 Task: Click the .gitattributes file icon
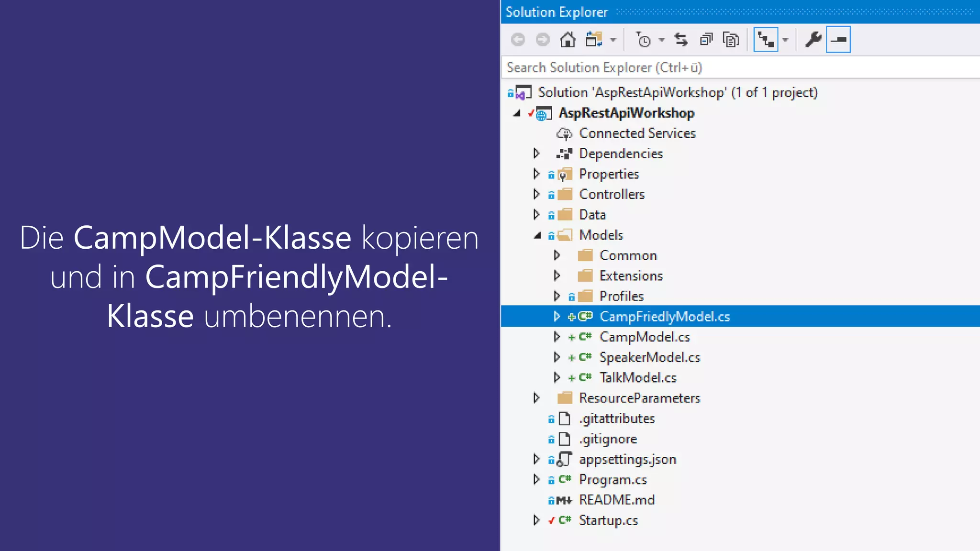pos(565,419)
